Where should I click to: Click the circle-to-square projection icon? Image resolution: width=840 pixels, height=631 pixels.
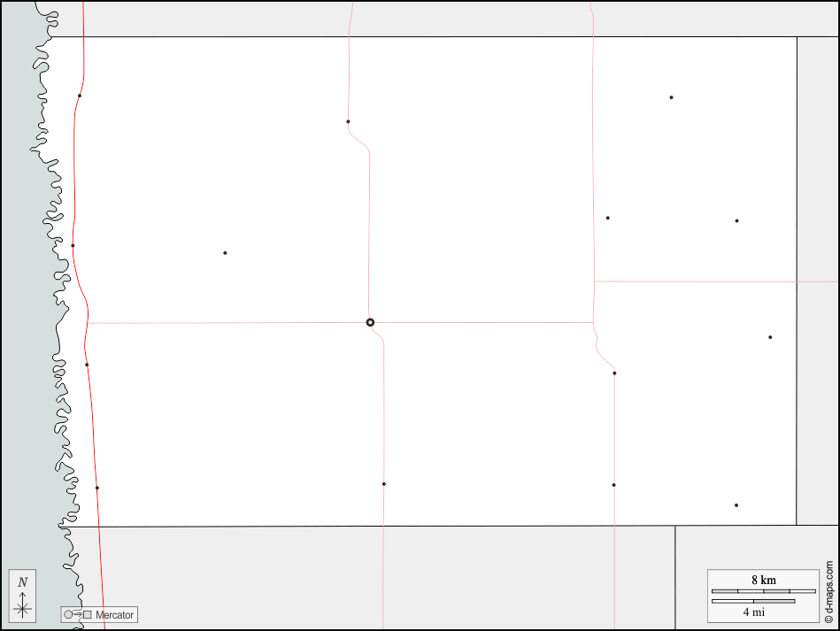77,614
